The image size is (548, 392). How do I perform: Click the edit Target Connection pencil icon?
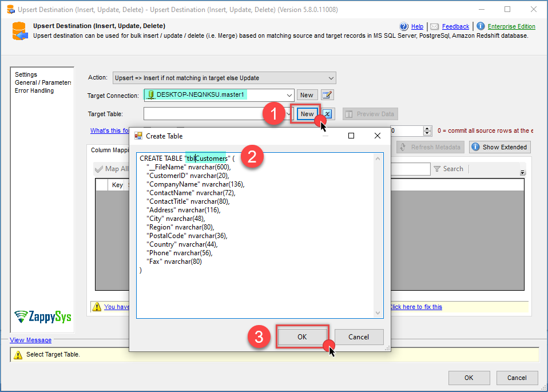pos(327,95)
